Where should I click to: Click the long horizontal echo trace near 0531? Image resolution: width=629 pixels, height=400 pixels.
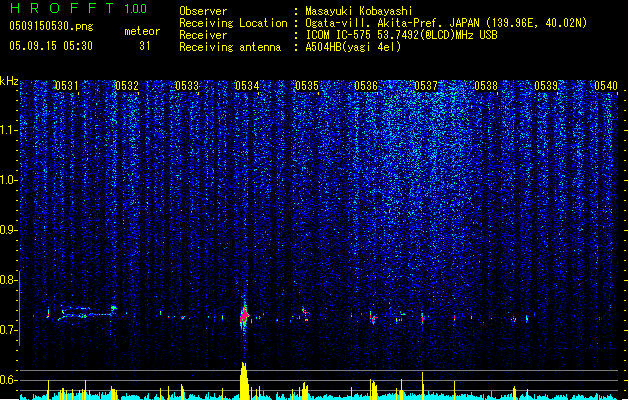86,313
